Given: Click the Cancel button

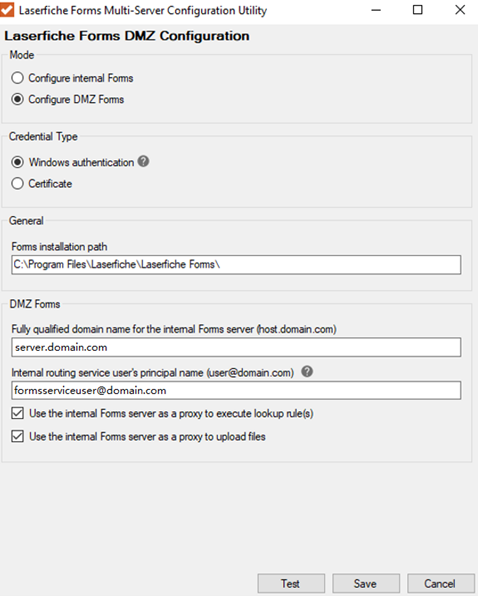Looking at the screenshot, I should tap(441, 583).
